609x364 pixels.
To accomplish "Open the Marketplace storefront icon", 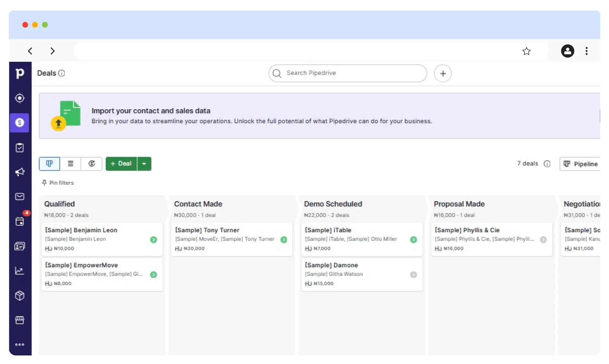I will click(x=20, y=320).
